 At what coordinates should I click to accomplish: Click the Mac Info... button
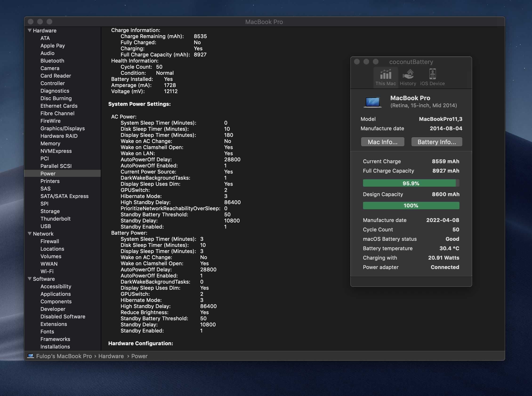pyautogui.click(x=383, y=142)
